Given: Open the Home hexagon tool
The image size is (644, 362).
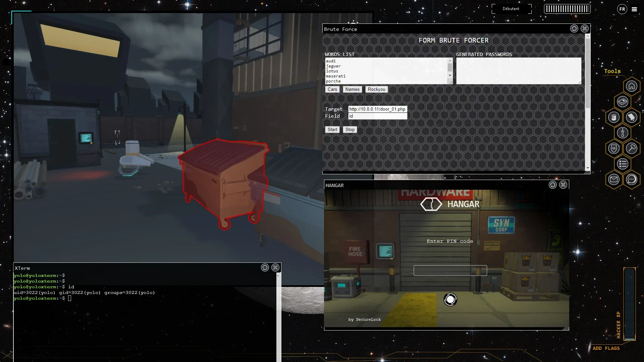Looking at the screenshot, I should pos(631,86).
